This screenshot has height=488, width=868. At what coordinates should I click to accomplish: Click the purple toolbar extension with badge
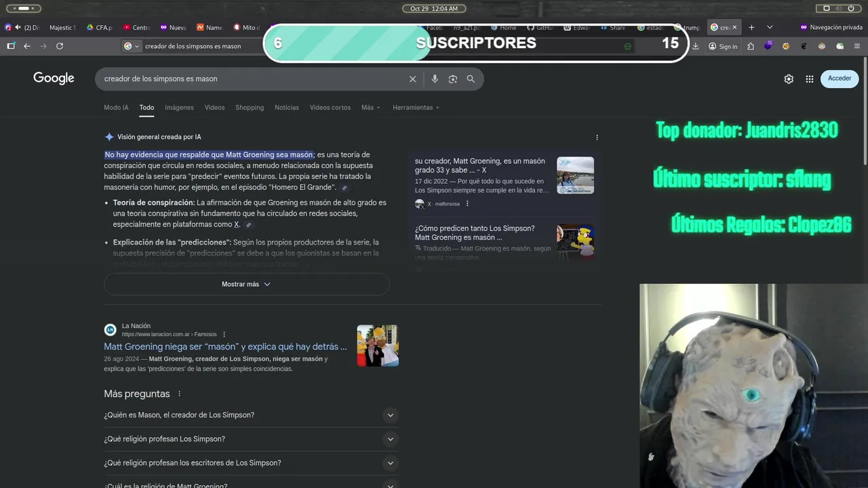pyautogui.click(x=768, y=46)
